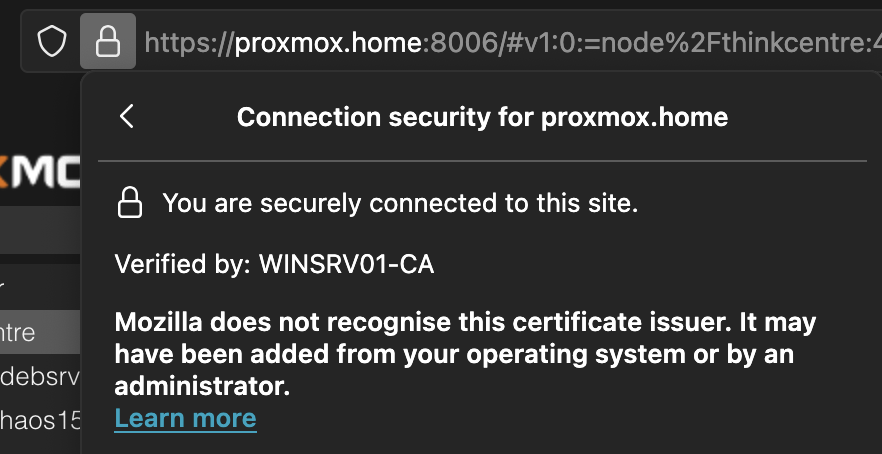Click the Connection security for proxmox.home heading
This screenshot has width=882, height=454.
(x=482, y=117)
